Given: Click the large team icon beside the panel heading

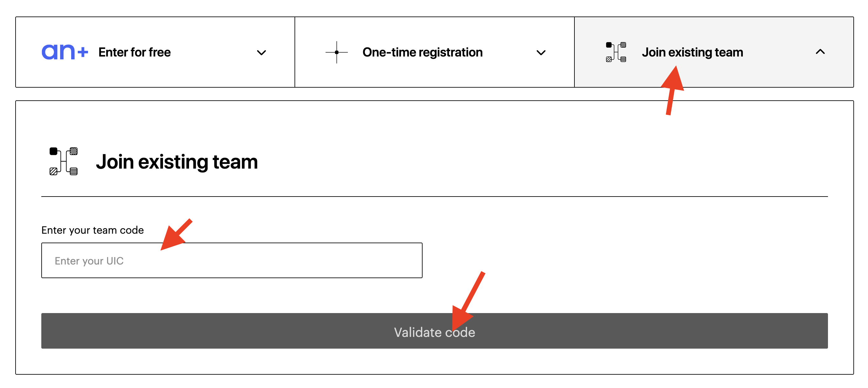Looking at the screenshot, I should click(x=63, y=161).
